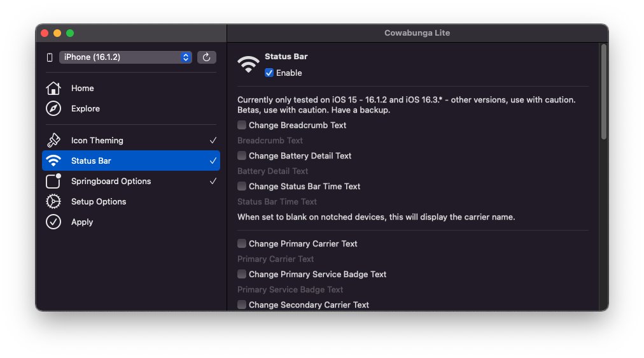Click the Apply checkmark circle icon
Screen dimensions: 644x358
pos(53,222)
